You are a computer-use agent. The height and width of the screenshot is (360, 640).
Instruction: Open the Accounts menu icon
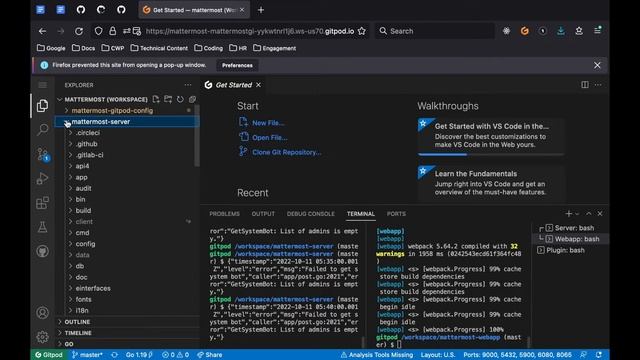[x=42, y=313]
